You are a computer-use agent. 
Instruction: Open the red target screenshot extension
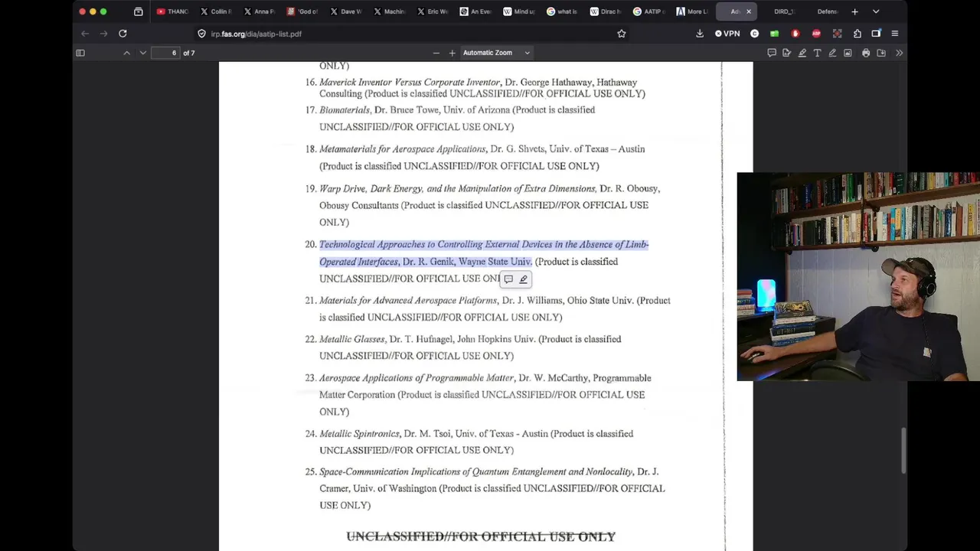click(x=837, y=34)
